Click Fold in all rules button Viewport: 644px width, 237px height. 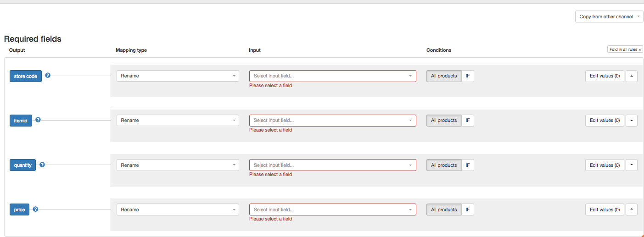pyautogui.click(x=625, y=50)
